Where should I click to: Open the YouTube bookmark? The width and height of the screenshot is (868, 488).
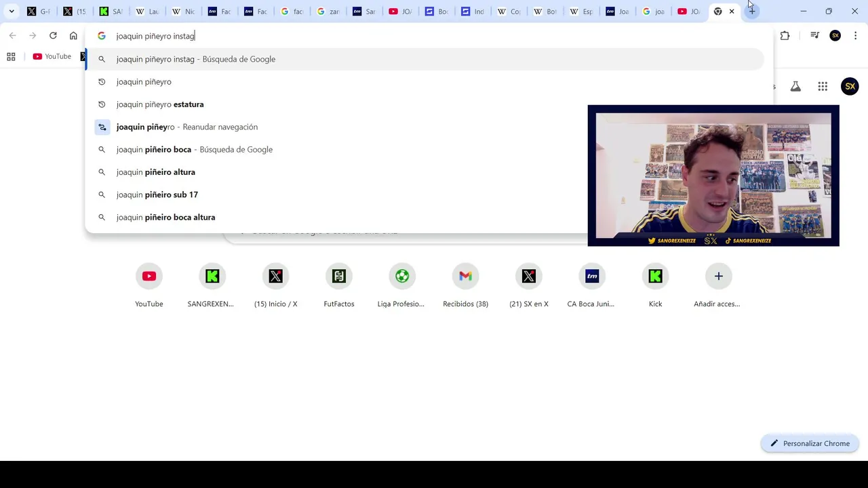point(52,57)
